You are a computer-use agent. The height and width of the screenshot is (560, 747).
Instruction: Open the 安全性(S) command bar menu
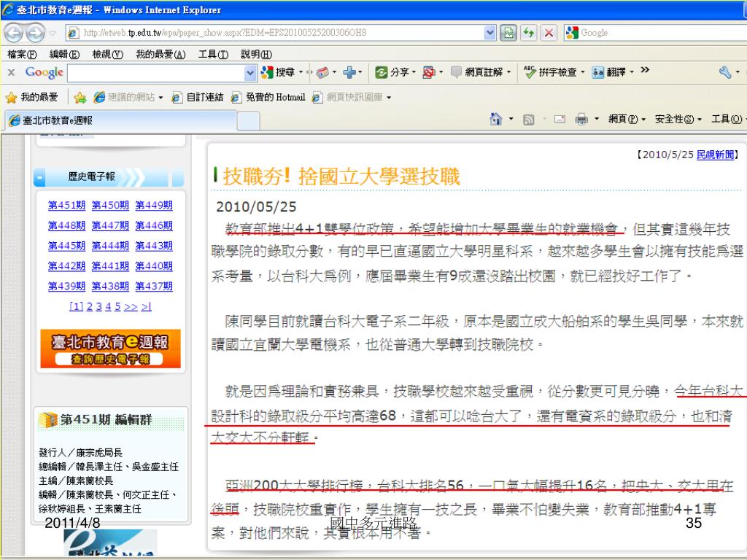(678, 119)
